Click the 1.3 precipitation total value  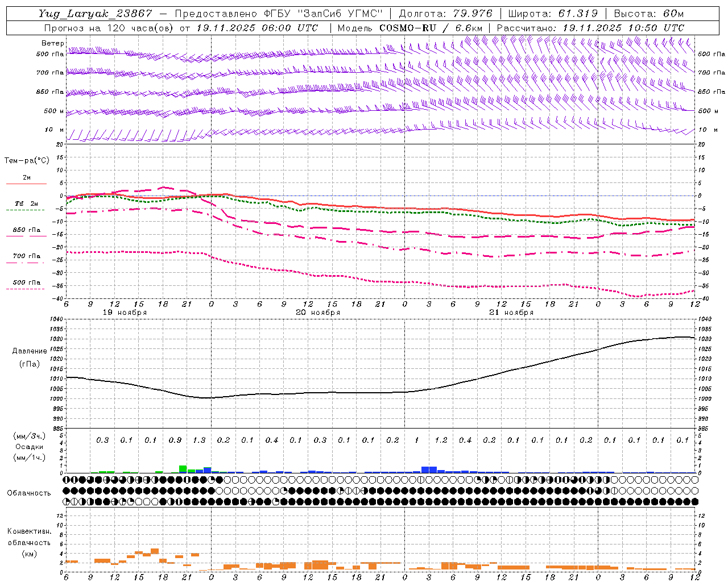click(199, 440)
